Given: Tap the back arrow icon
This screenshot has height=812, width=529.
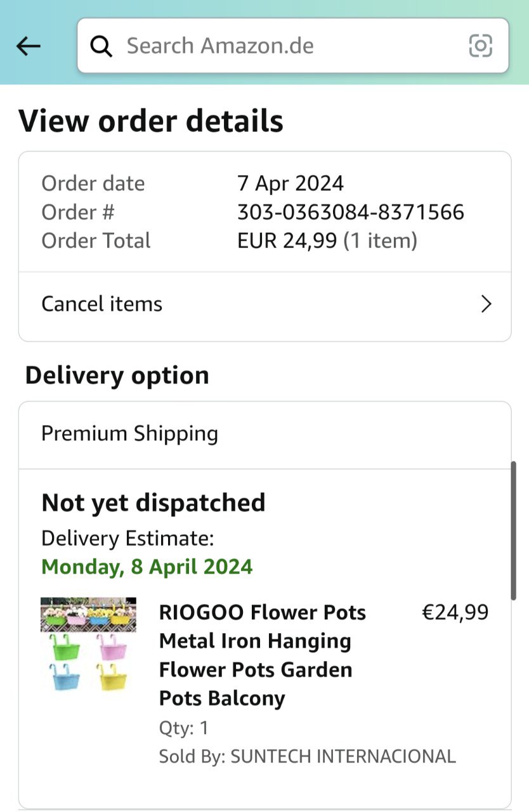Looking at the screenshot, I should [x=29, y=46].
